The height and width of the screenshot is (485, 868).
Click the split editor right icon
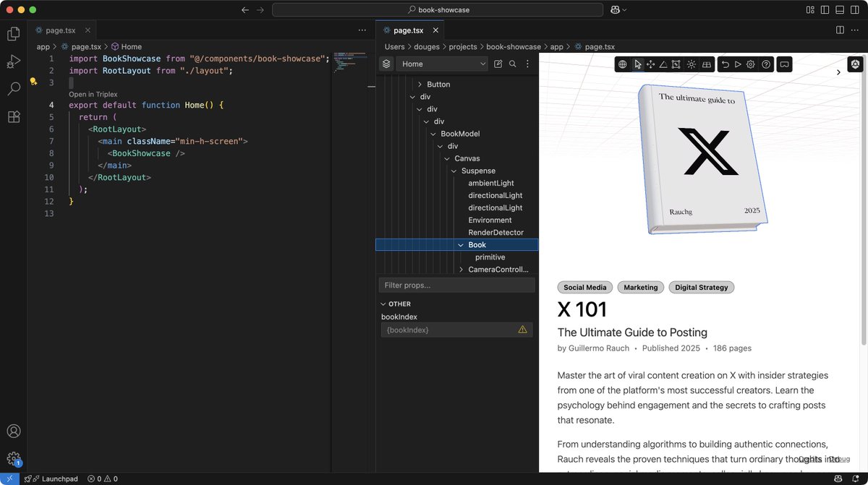[x=840, y=30]
